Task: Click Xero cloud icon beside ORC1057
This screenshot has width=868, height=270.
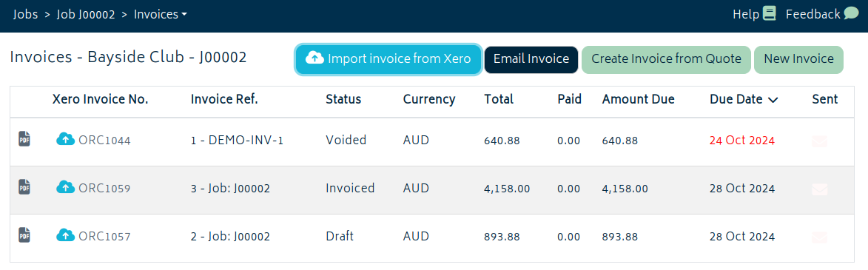Action: click(65, 235)
